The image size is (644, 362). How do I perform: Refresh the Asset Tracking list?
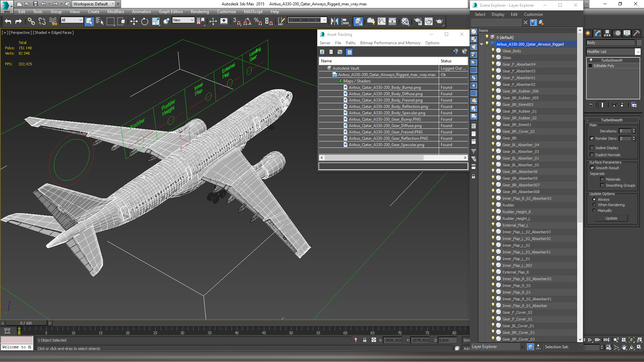click(x=322, y=52)
